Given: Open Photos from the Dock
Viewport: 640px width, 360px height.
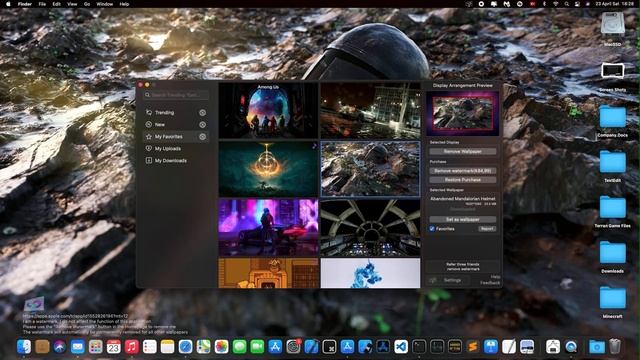Looking at the screenshot, I should coord(221,347).
